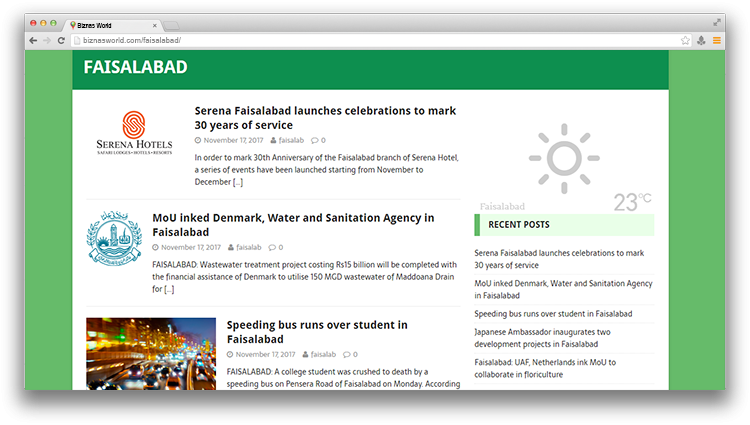This screenshot has height=425, width=750.
Task: Click the browser forward arrow
Action: coord(47,40)
